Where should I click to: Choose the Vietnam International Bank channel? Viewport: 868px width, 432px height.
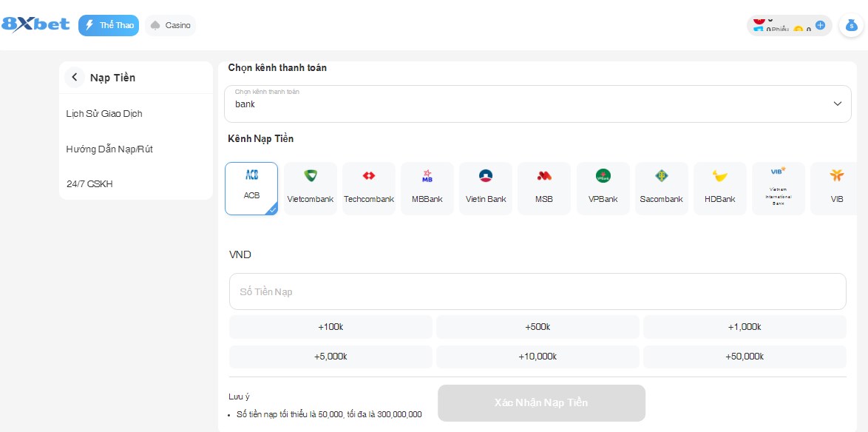(x=779, y=189)
